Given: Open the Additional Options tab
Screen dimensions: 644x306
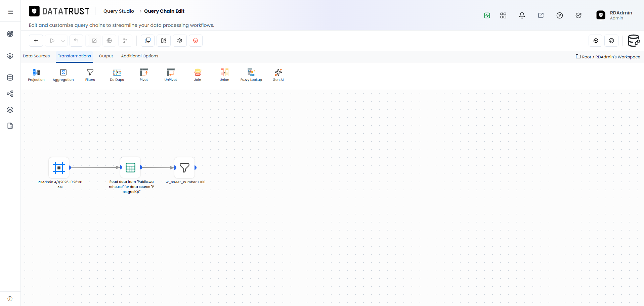Looking at the screenshot, I should click(139, 56).
